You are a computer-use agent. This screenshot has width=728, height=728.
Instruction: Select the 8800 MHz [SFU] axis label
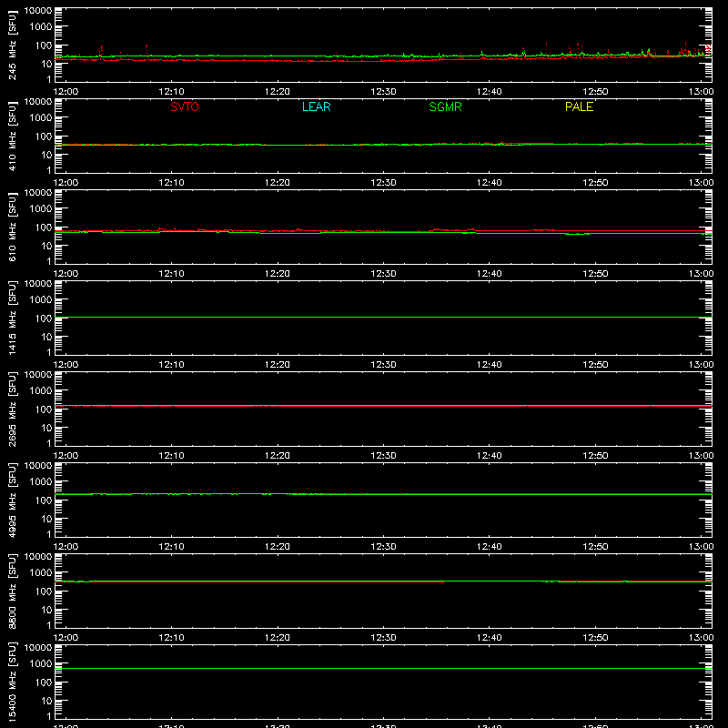coord(12,591)
